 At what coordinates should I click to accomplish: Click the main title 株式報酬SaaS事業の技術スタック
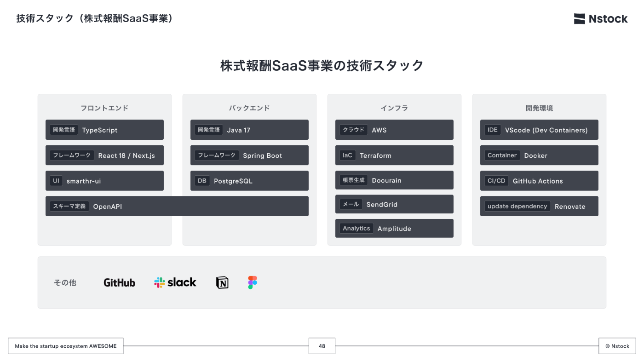pos(322,66)
